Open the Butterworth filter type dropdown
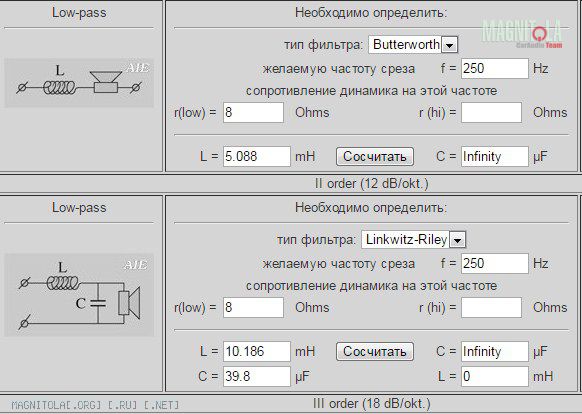 click(413, 45)
